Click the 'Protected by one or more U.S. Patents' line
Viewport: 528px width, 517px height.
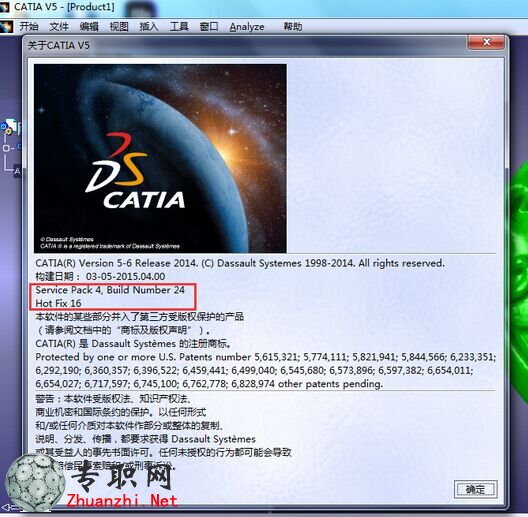click(265, 357)
